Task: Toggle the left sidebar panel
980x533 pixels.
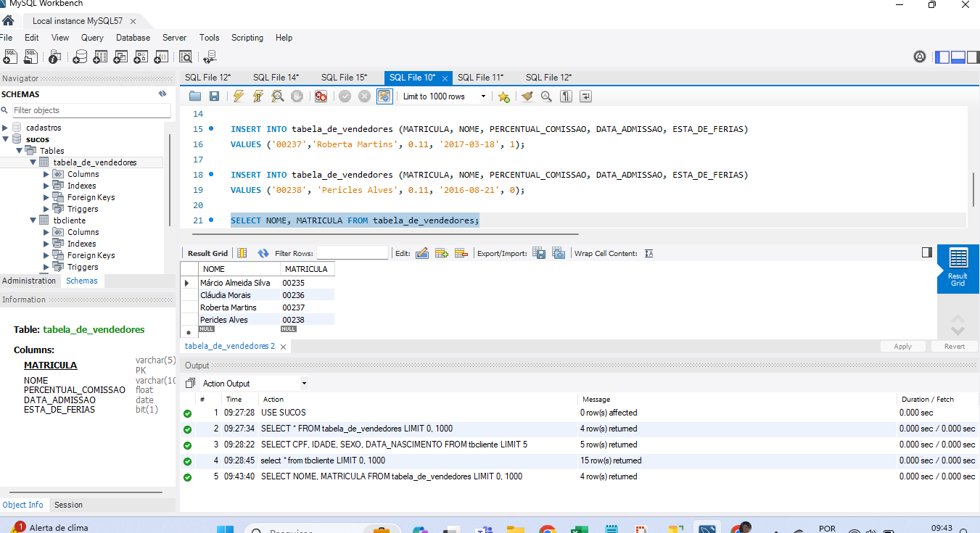Action: (942, 57)
